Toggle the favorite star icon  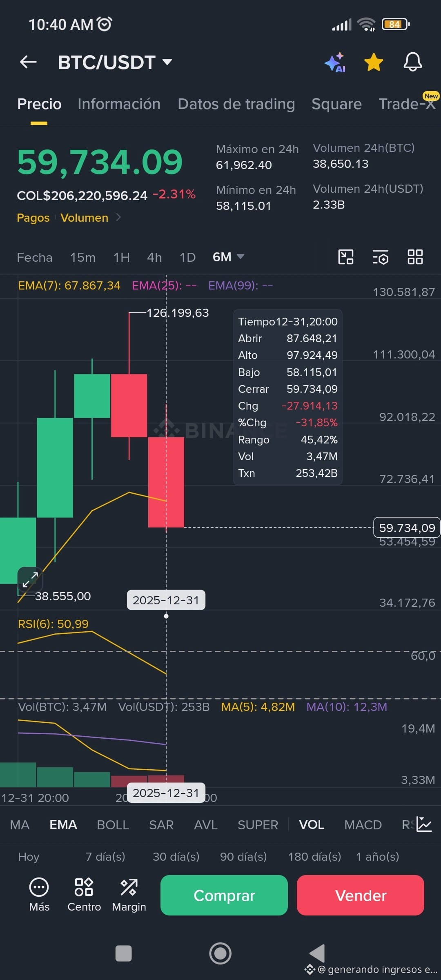click(x=374, y=62)
